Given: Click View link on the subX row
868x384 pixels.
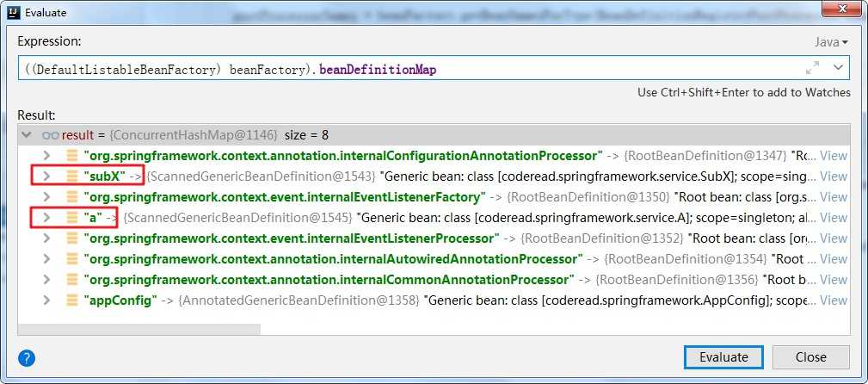Looking at the screenshot, I should point(834,177).
